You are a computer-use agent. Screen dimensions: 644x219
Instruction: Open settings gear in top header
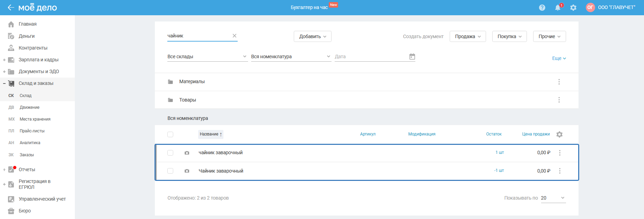click(x=573, y=8)
